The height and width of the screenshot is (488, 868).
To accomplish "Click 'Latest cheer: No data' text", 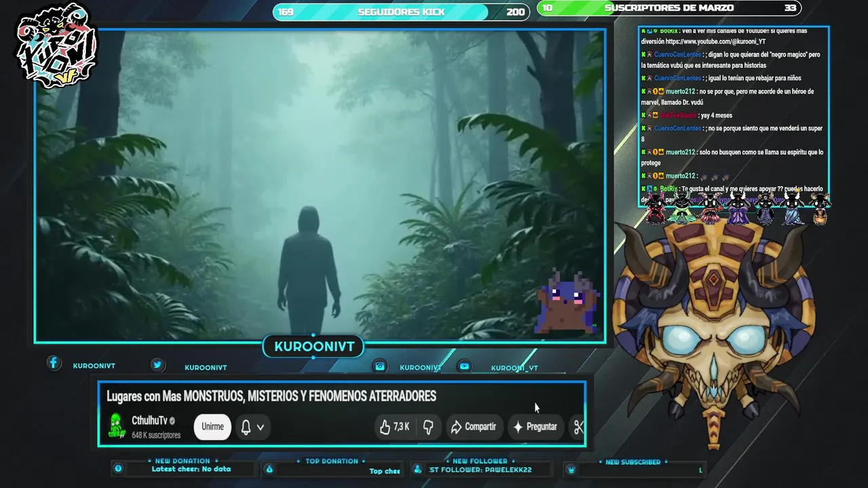I will 191,469.
